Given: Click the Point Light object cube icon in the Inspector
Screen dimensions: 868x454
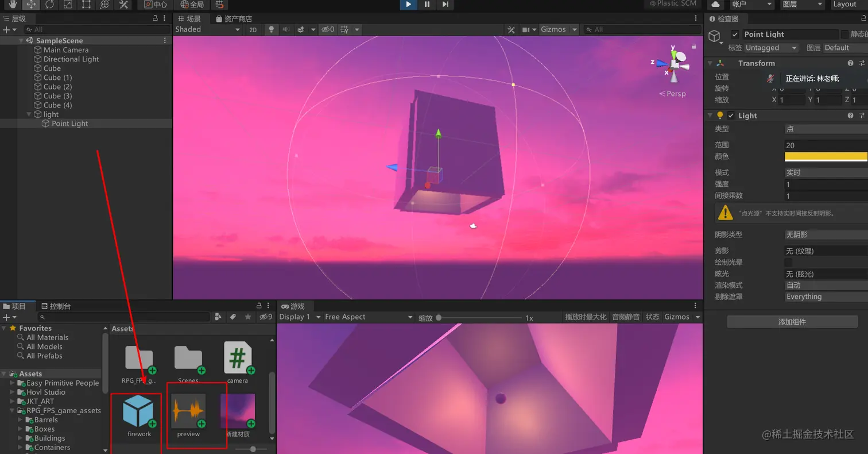Looking at the screenshot, I should tap(715, 37).
